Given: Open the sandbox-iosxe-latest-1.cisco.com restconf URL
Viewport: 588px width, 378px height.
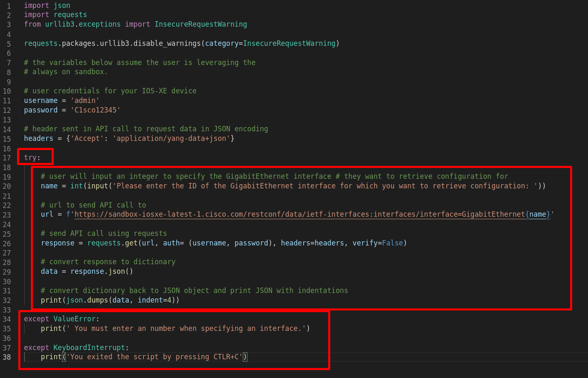Looking at the screenshot, I should pos(312,214).
